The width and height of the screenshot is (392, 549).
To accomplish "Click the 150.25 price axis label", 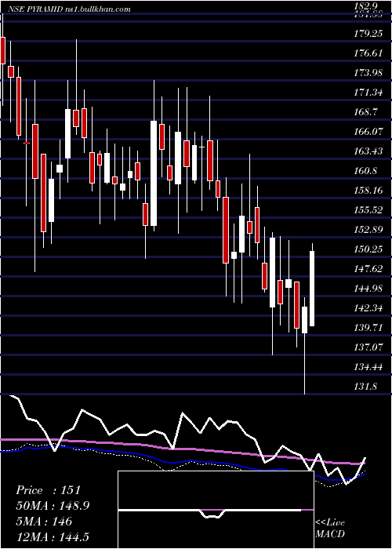I will pyautogui.click(x=368, y=249).
